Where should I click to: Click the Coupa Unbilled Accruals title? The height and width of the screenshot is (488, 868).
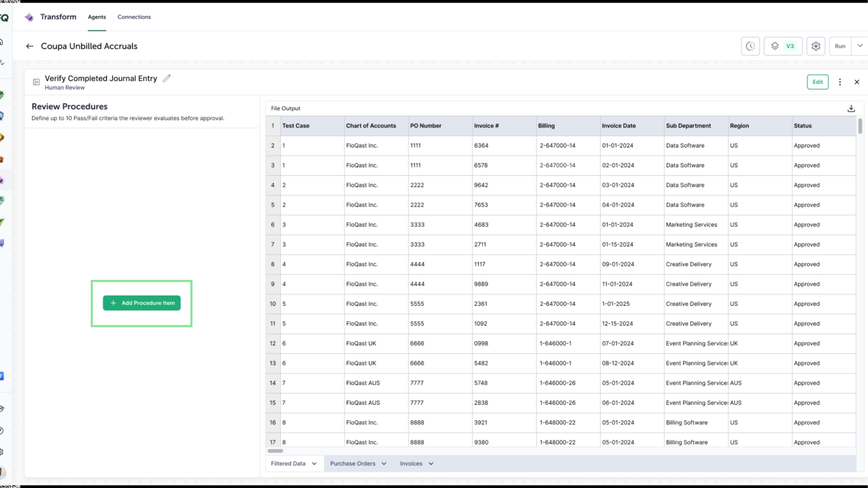point(89,46)
